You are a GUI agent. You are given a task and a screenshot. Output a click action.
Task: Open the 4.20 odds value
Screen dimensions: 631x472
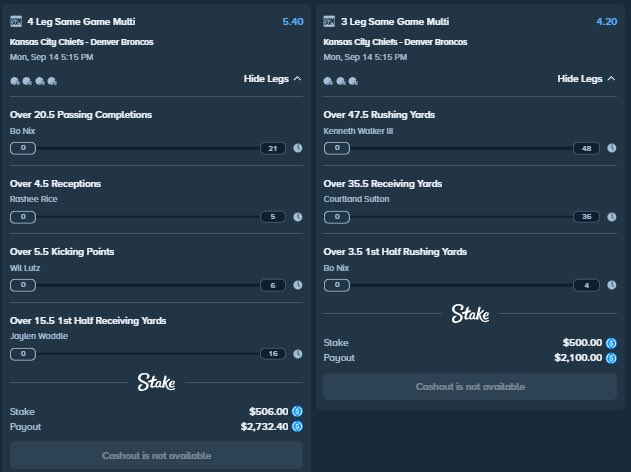click(x=606, y=21)
